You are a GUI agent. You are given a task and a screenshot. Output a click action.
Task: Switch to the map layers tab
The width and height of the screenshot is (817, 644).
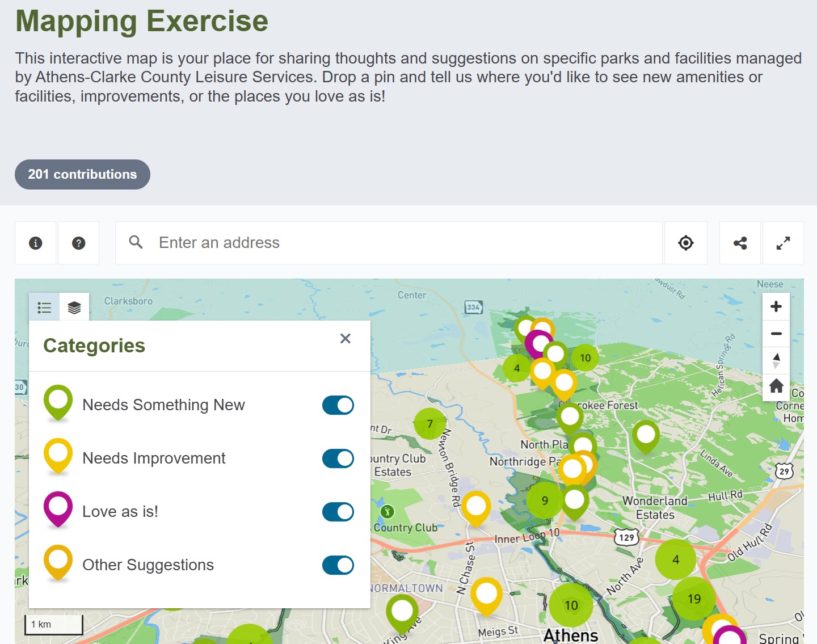coord(74,308)
